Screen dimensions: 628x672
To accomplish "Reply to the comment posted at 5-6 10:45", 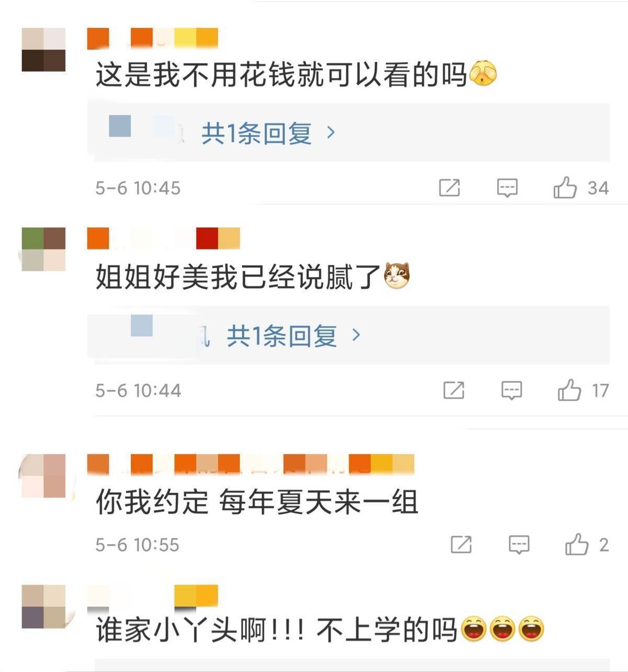I will pyautogui.click(x=507, y=187).
